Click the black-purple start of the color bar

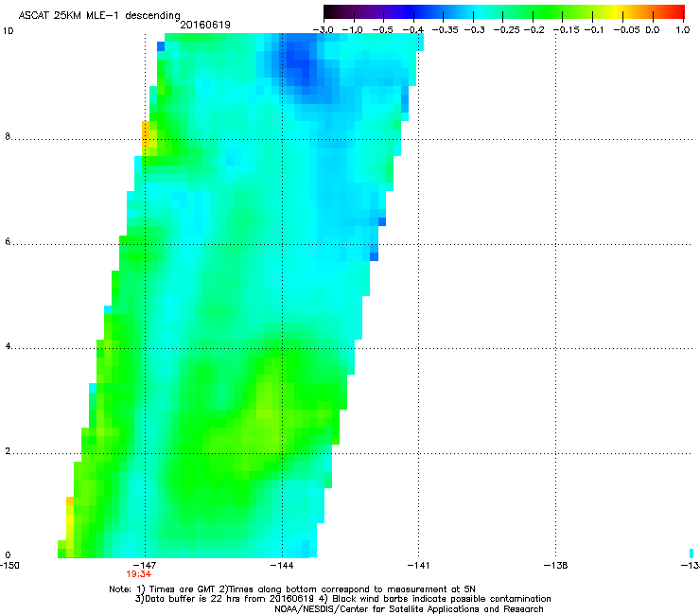330,12
